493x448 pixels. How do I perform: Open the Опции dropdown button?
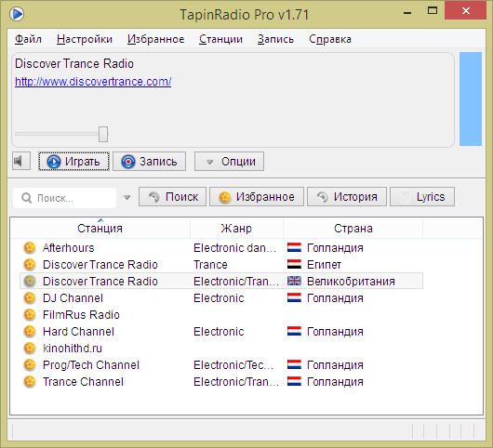[229, 161]
